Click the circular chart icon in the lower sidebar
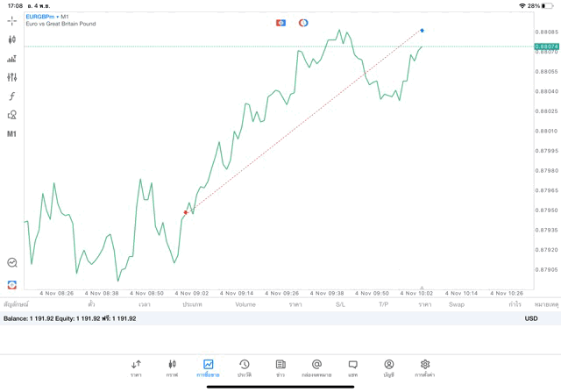Image resolution: width=561 pixels, height=392 pixels. click(x=12, y=262)
